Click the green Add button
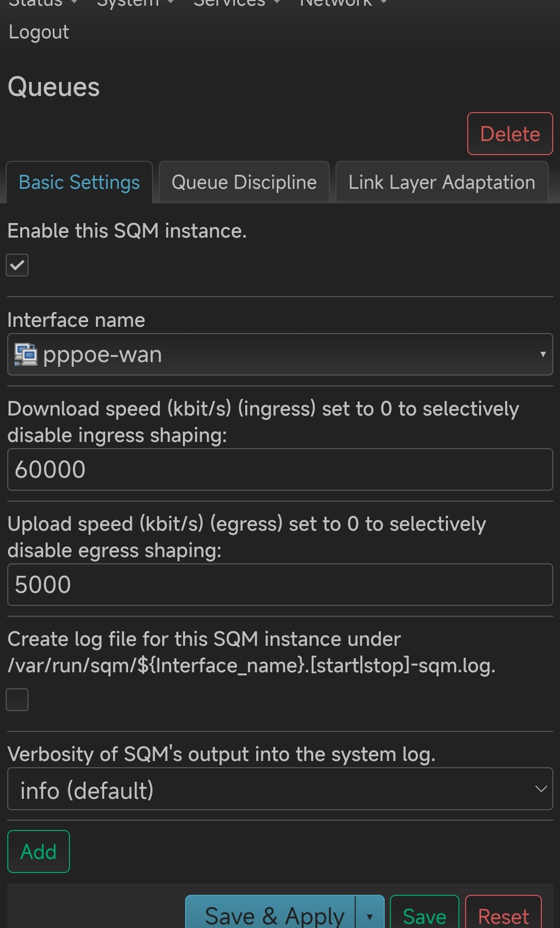560x928 pixels. coord(38,852)
